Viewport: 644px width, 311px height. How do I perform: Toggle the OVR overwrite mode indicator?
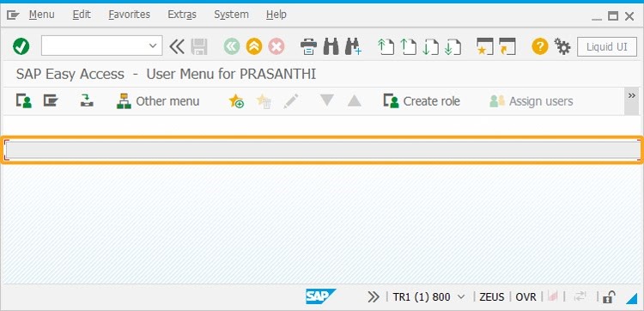point(526,296)
